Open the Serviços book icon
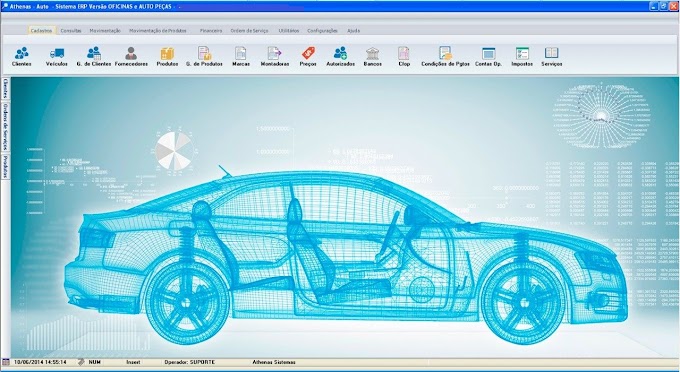Screen dimensions: 680x372 point(551,56)
